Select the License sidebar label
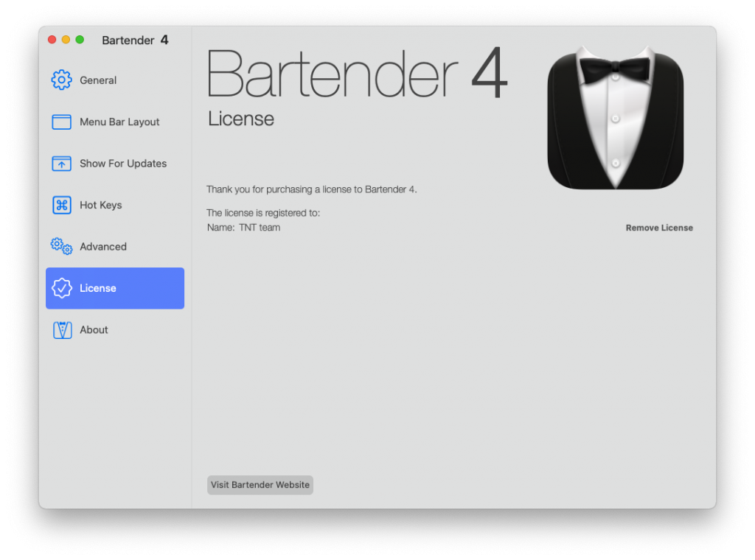 pos(98,288)
